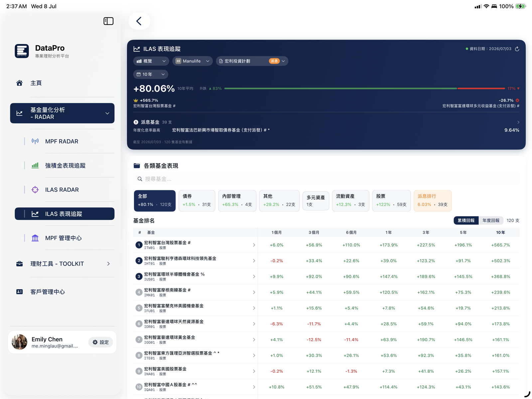
Task: Refresh data with the reload icon
Action: [x=517, y=49]
